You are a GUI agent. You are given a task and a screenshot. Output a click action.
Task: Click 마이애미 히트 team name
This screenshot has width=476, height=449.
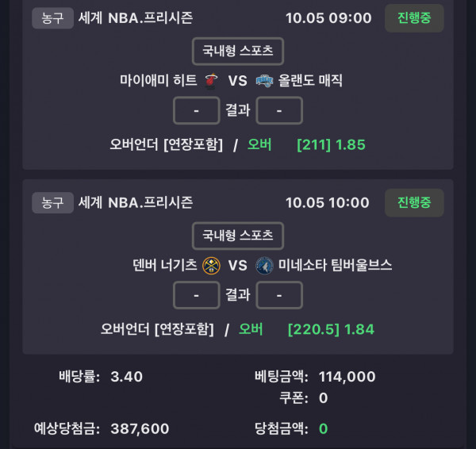point(157,80)
